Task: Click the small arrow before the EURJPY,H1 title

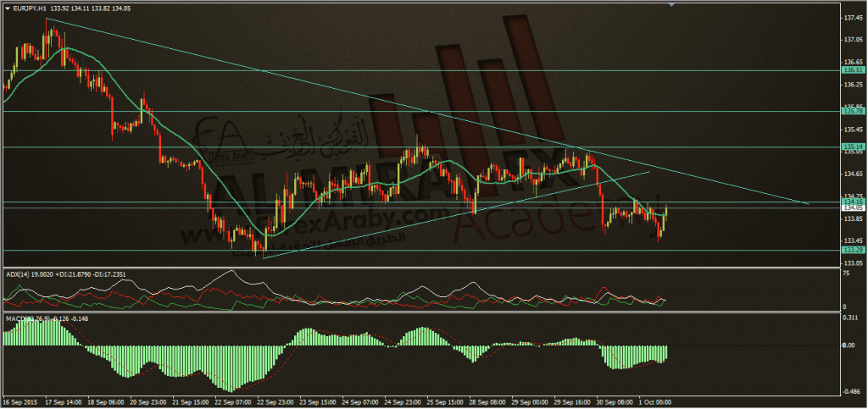Action: coord(6,8)
